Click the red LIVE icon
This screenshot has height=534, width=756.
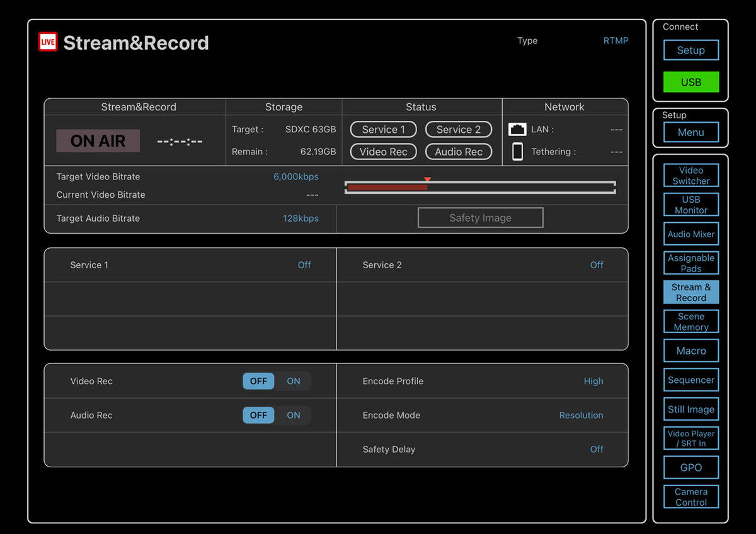point(48,42)
